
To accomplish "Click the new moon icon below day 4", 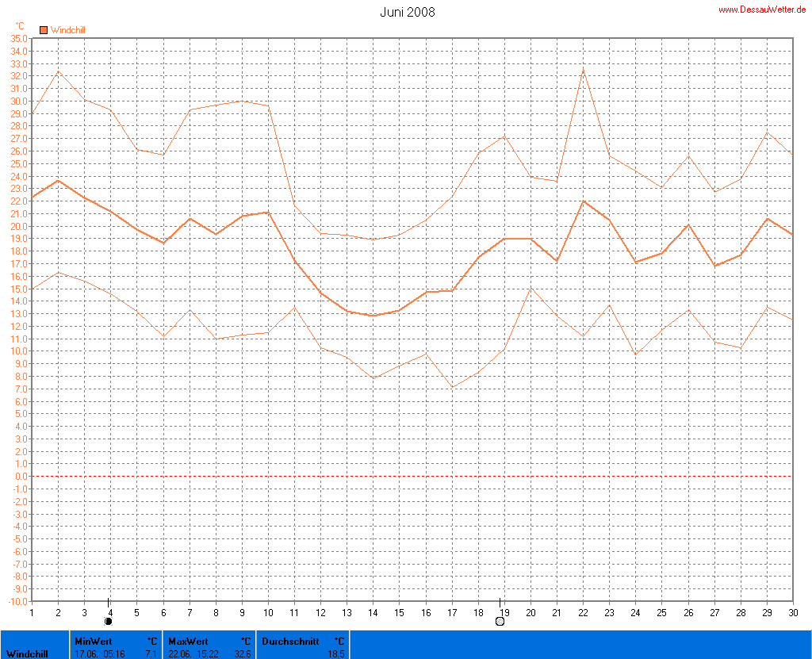I will (x=109, y=621).
